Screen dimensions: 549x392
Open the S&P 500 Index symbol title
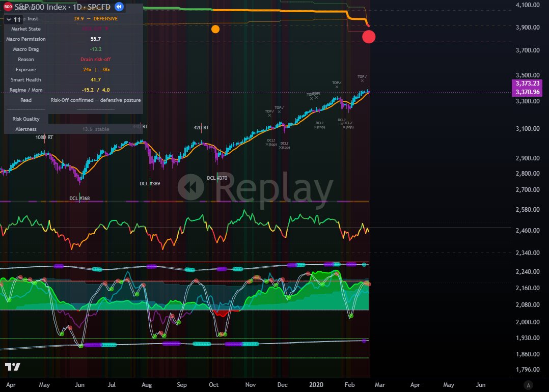pos(62,7)
